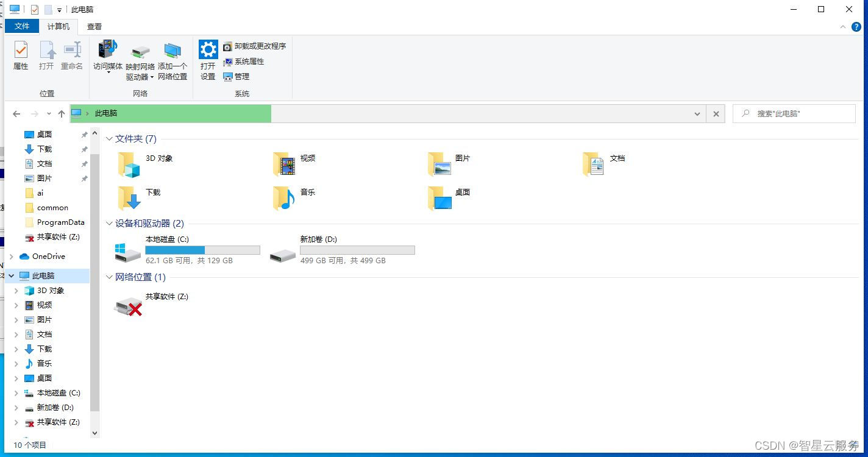Select 此电脑 in the navigation tree

pyautogui.click(x=43, y=276)
